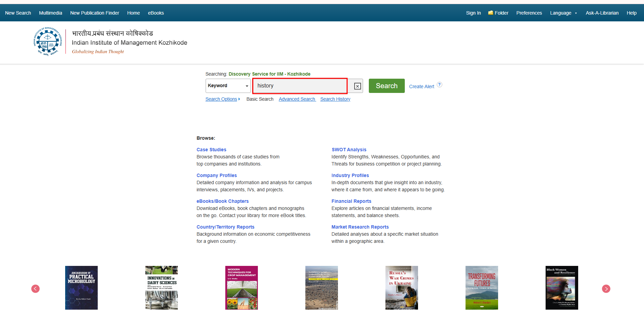The image size is (644, 311).
Task: Click the IIM Kozhikode logo emblem
Action: tap(48, 42)
